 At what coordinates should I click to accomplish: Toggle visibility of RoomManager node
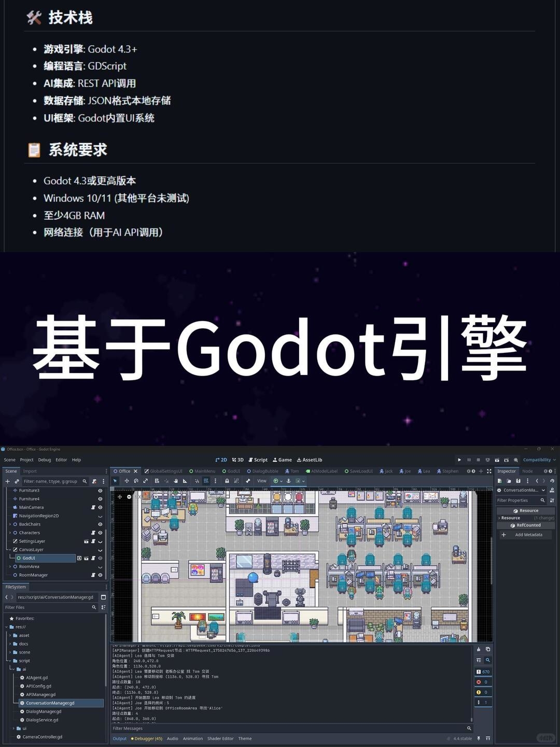click(x=100, y=575)
